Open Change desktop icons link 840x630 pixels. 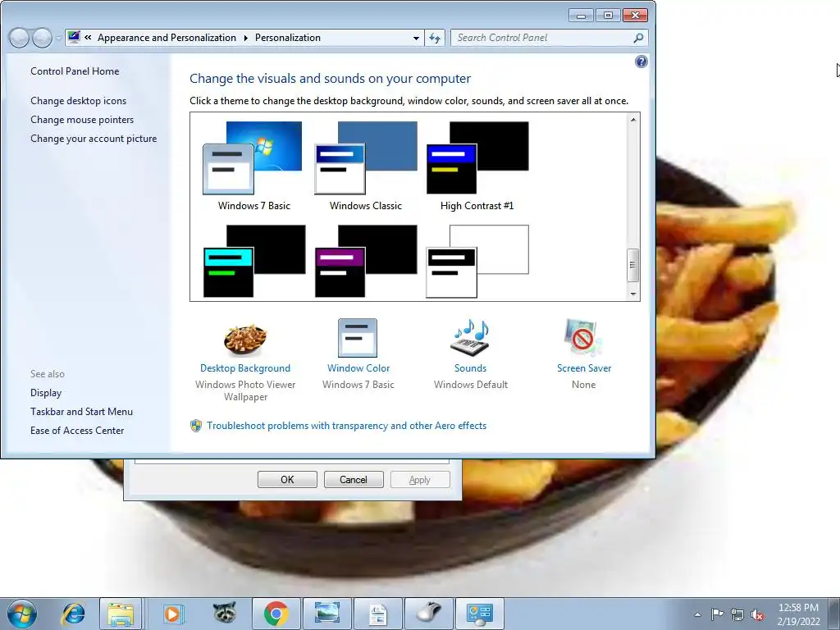click(x=78, y=101)
